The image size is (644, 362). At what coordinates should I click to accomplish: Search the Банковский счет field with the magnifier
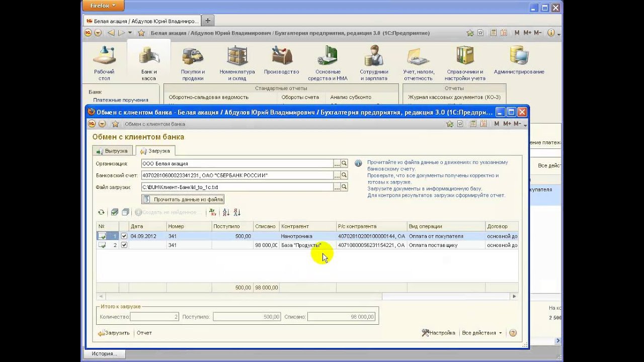coord(344,175)
